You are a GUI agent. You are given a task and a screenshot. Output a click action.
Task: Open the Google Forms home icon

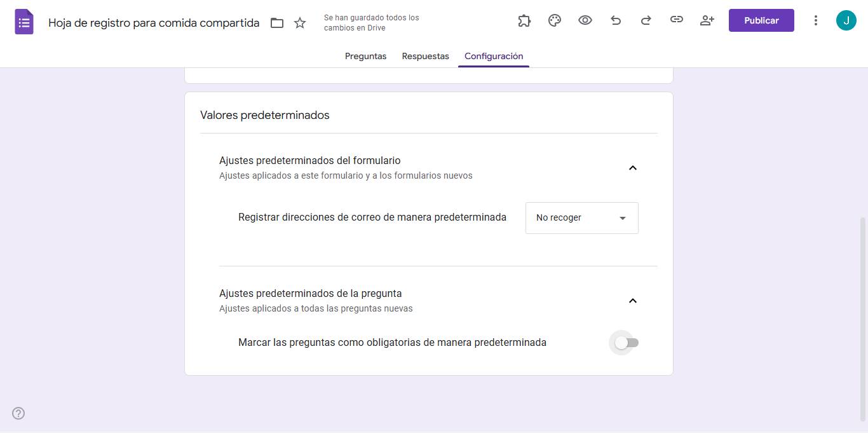click(x=24, y=21)
